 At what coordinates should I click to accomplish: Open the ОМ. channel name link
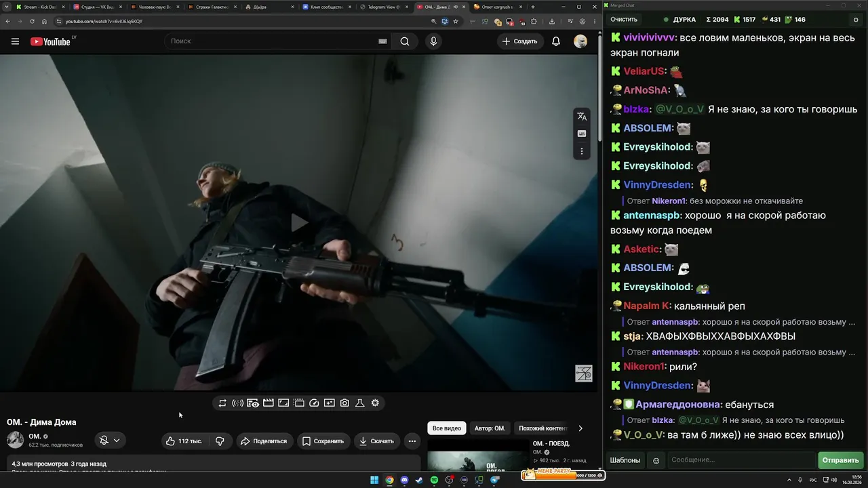pyautogui.click(x=35, y=436)
